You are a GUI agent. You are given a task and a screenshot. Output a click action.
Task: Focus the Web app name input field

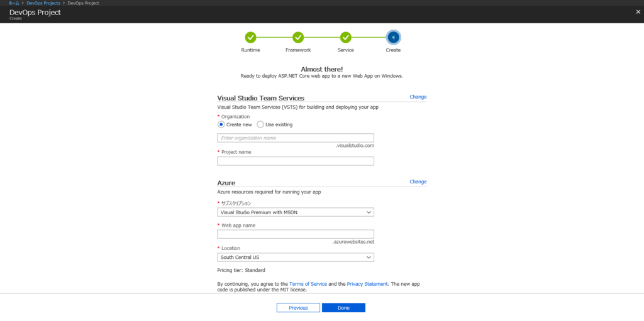[x=296, y=234]
